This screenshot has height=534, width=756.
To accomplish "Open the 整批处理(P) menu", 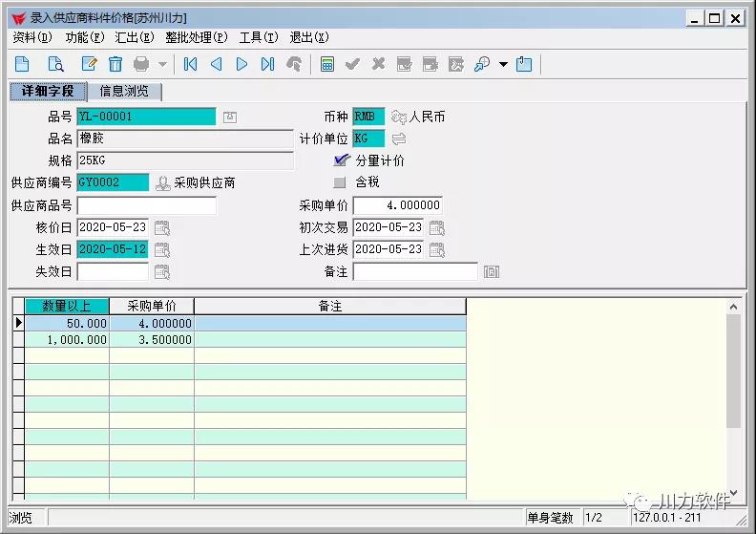I will (x=196, y=37).
